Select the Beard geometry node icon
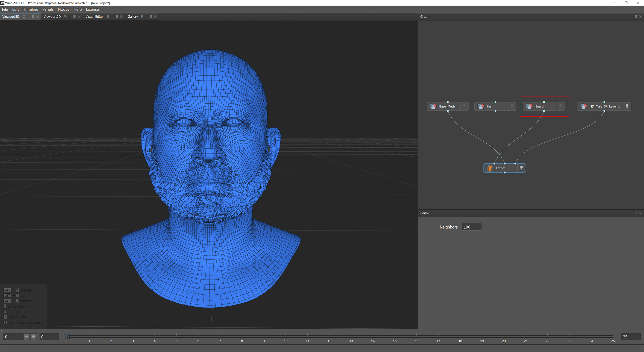 pyautogui.click(x=529, y=106)
